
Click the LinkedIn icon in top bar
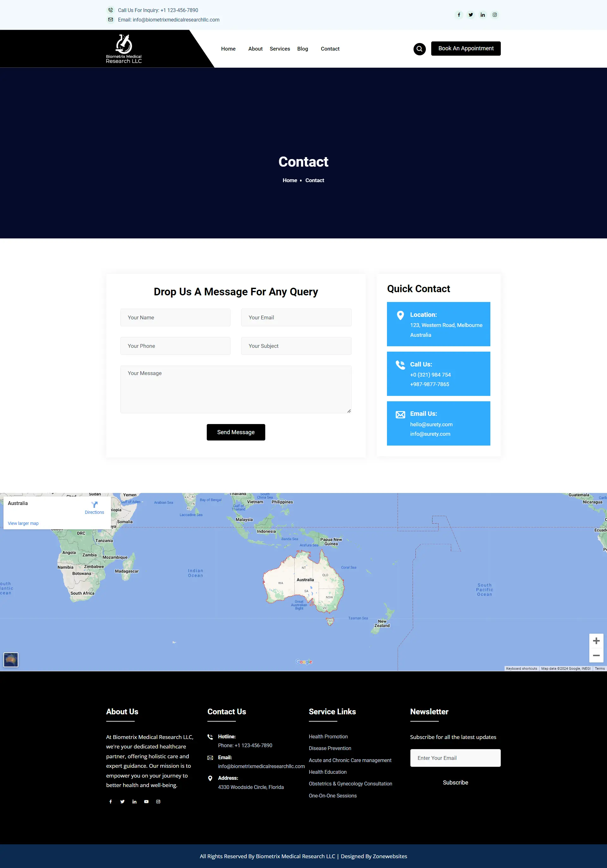click(x=483, y=15)
